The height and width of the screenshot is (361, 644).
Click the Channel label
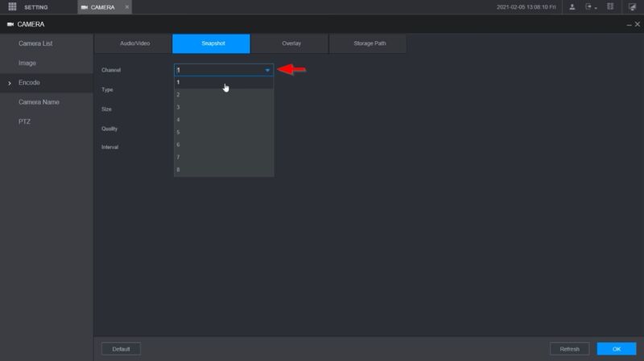click(111, 70)
